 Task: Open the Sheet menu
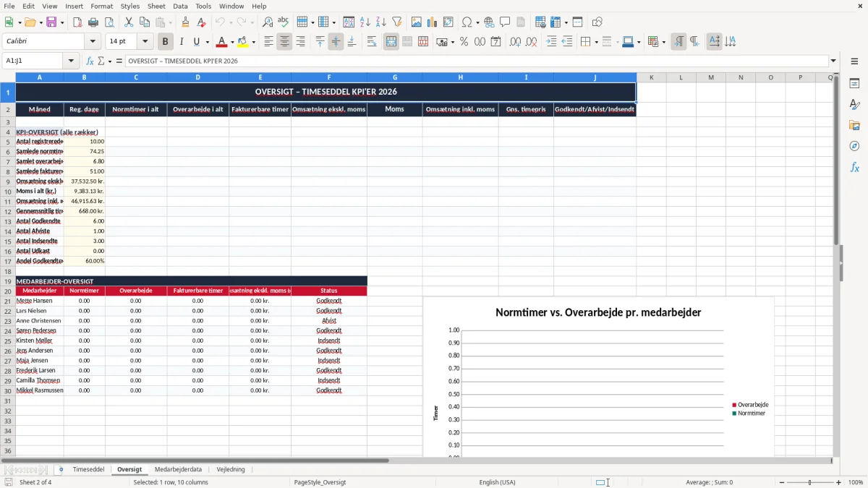point(156,6)
